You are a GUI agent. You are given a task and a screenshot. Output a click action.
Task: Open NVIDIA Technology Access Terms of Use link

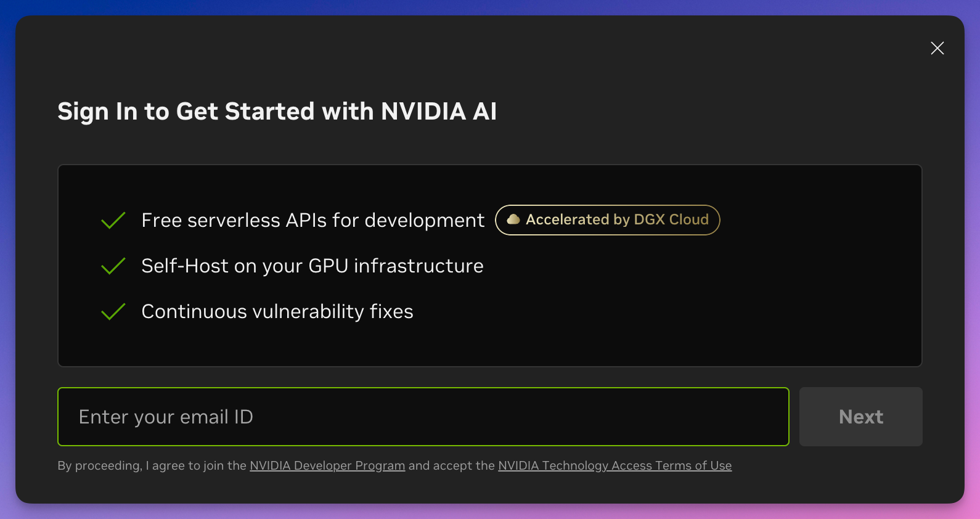point(615,465)
